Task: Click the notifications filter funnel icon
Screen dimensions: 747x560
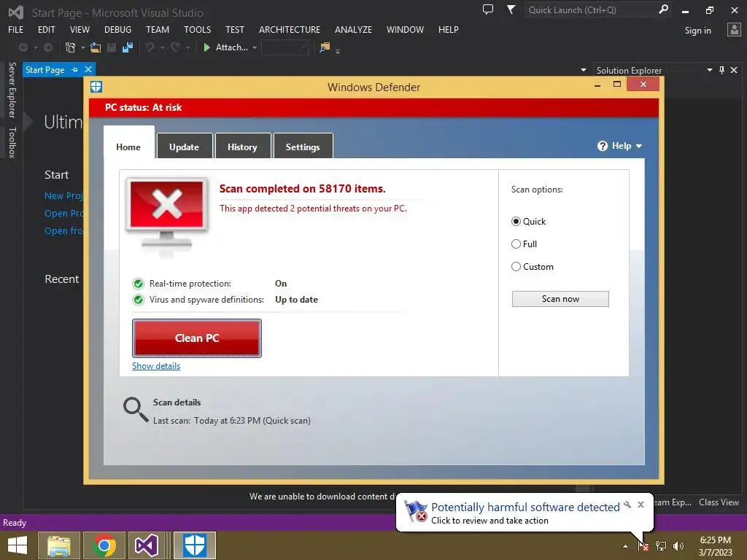Action: (x=511, y=9)
